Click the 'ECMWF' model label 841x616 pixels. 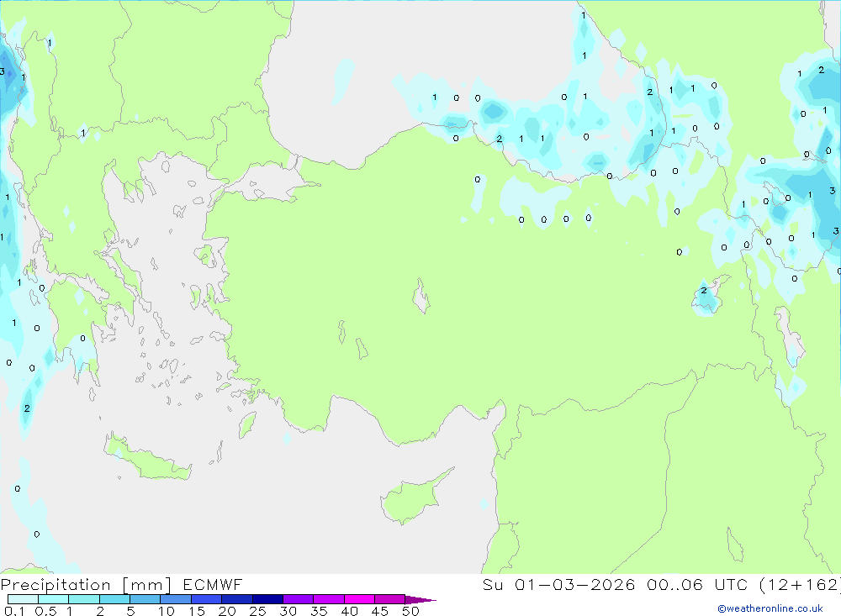pyautogui.click(x=213, y=585)
